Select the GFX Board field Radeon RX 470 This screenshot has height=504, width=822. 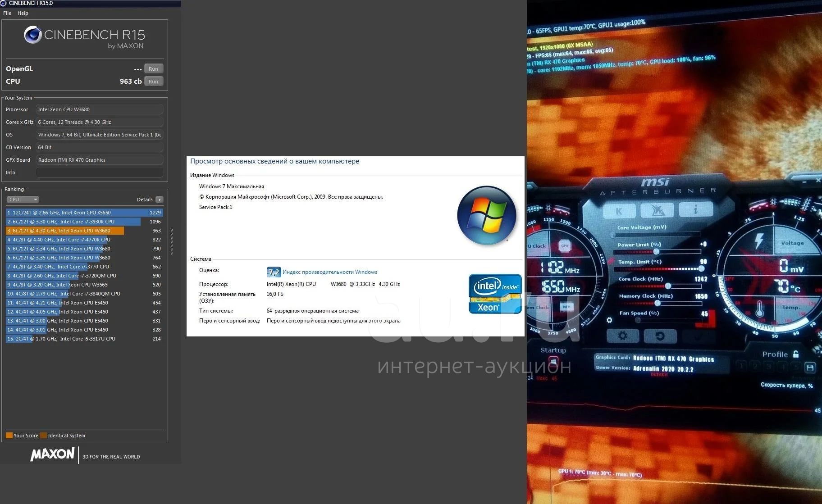coord(100,160)
